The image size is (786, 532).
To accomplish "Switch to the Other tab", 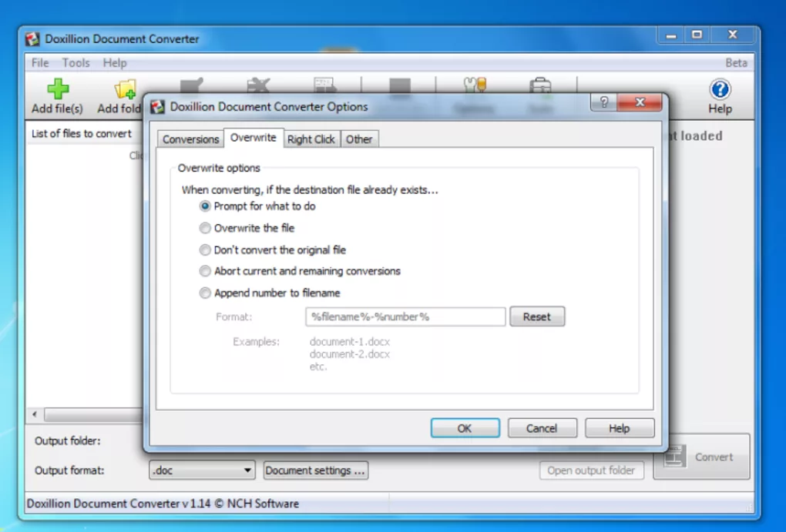I will pyautogui.click(x=359, y=139).
